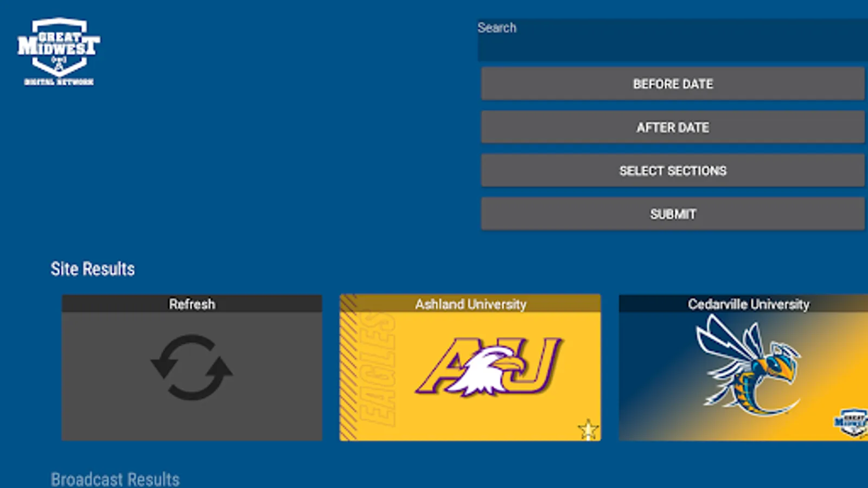Click the Site Results heading

pyautogui.click(x=93, y=269)
